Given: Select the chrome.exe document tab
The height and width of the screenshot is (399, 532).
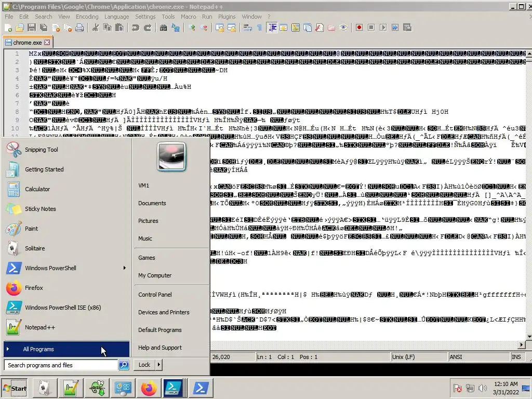Looking at the screenshot, I should (28, 43).
